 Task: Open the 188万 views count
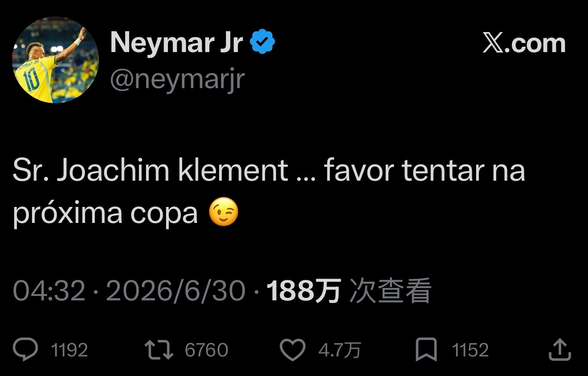point(304,291)
